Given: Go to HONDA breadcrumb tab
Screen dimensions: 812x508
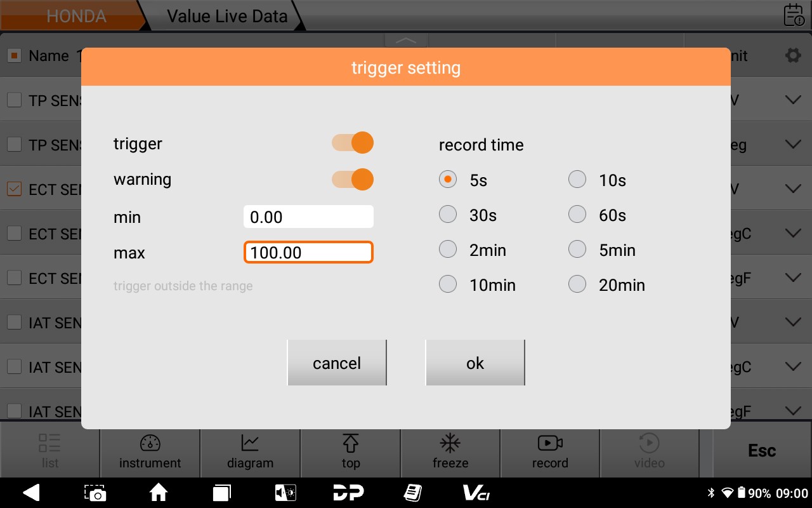Looking at the screenshot, I should 75,16.
